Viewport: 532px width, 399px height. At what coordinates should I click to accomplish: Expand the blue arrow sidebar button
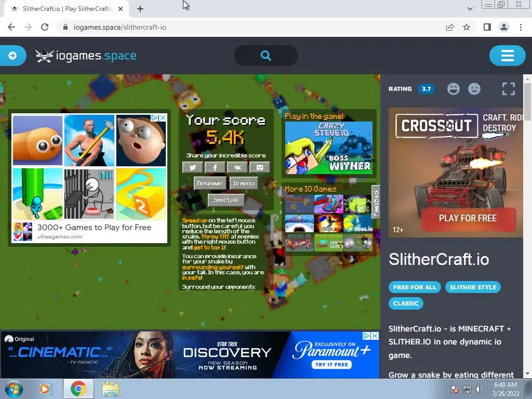point(12,55)
